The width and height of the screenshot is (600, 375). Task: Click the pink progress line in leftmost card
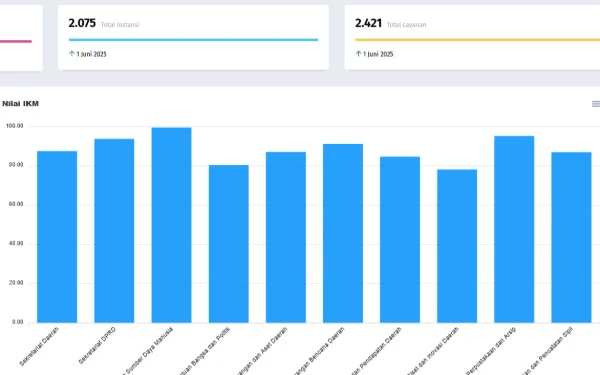16,41
